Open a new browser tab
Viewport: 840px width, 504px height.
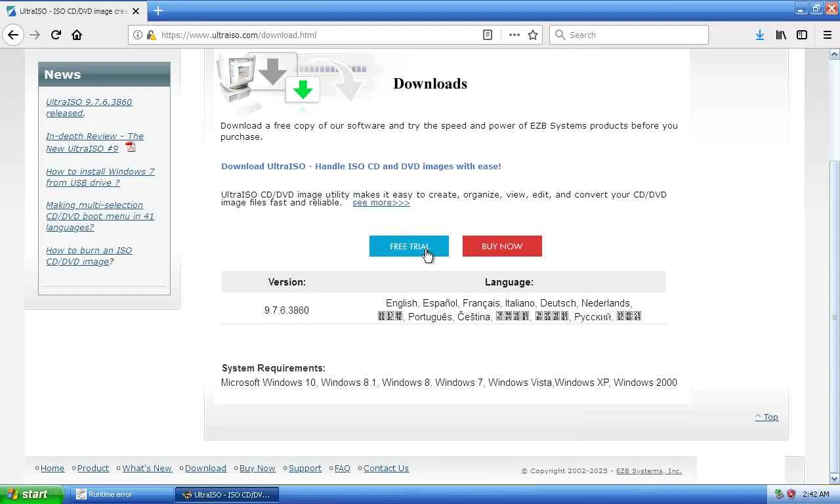(158, 10)
